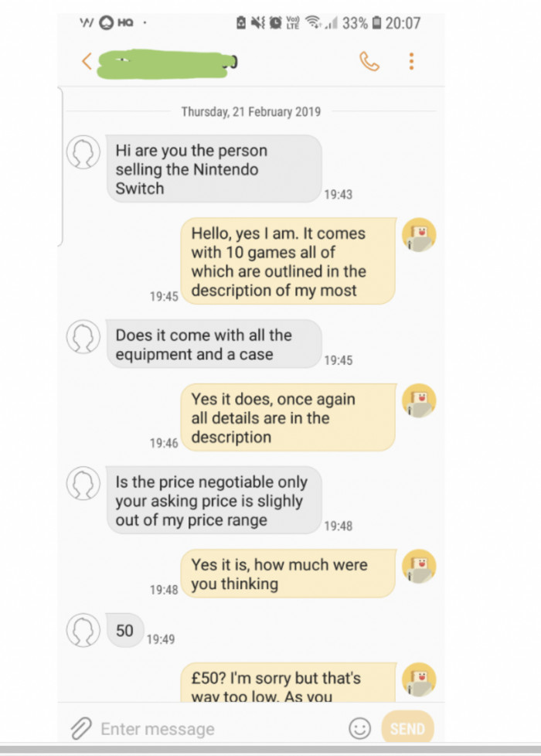541x756 pixels.
Task: Select the message bubble saying 50
Action: click(x=124, y=631)
